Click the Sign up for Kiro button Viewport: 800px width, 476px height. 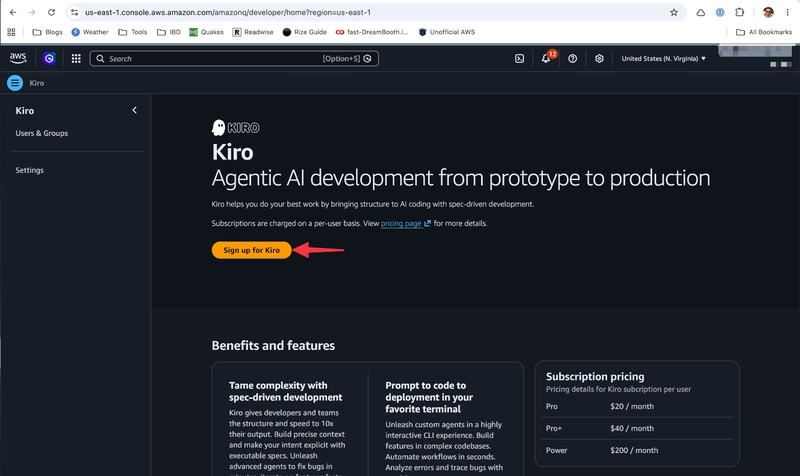(252, 250)
